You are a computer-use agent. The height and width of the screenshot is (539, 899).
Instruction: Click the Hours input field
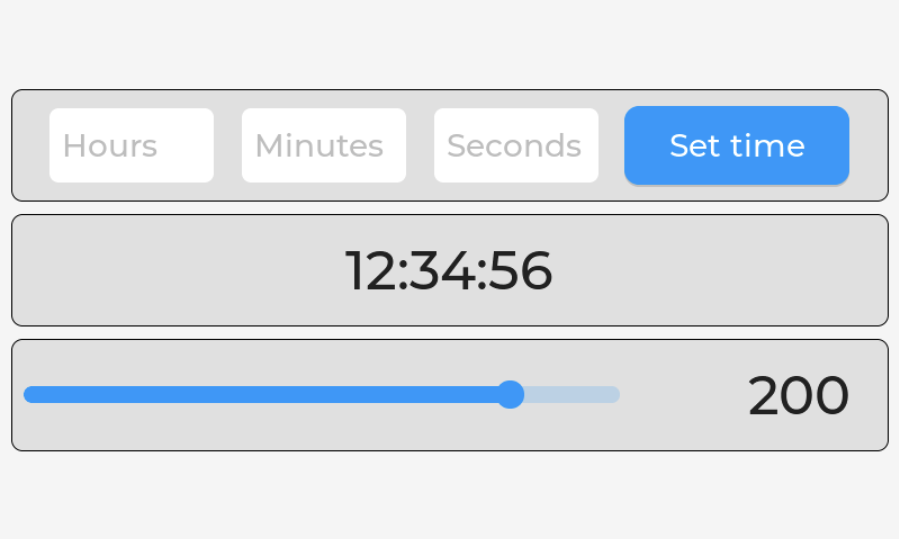point(131,146)
